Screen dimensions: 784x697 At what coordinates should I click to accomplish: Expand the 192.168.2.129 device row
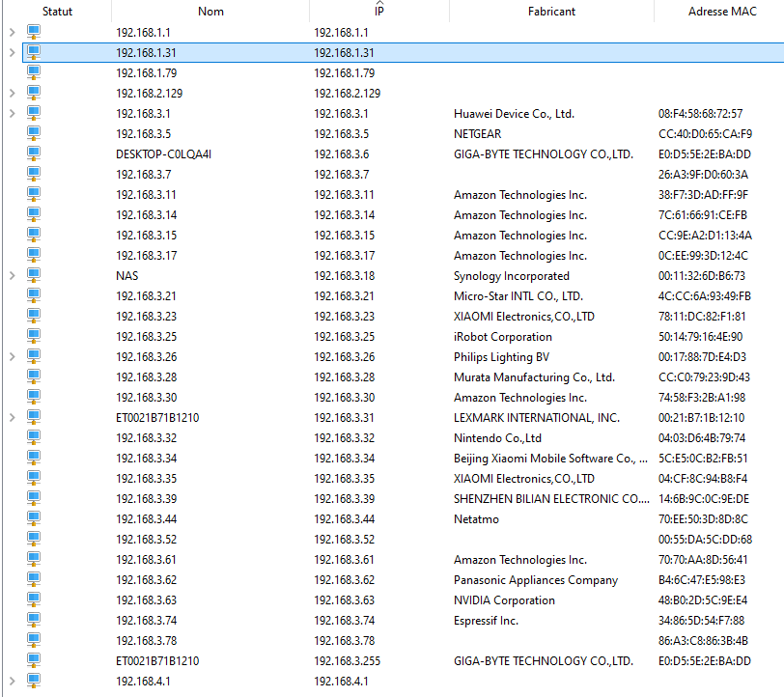tap(12, 93)
